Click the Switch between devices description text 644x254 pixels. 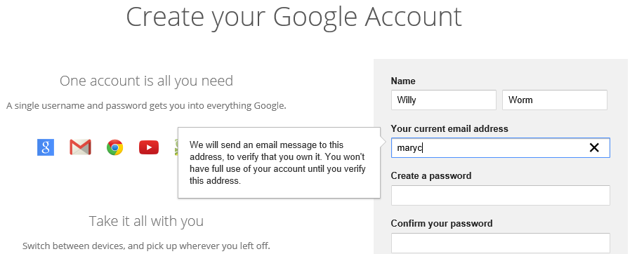(146, 246)
